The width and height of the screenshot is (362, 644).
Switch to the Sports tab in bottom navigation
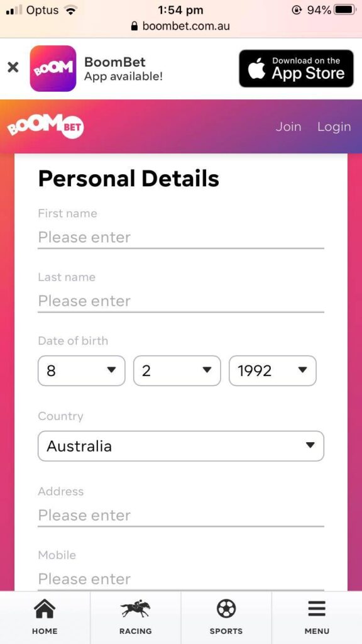(226, 618)
